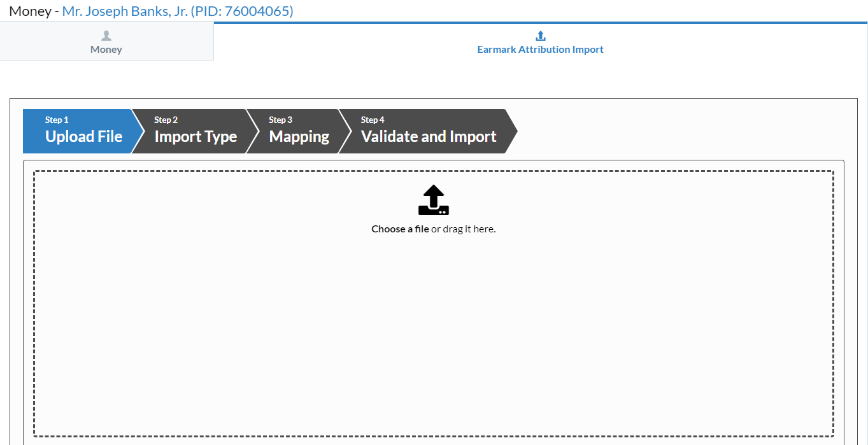Click the Earmark Attribution Import upload icon
The image size is (868, 445).
point(541,36)
